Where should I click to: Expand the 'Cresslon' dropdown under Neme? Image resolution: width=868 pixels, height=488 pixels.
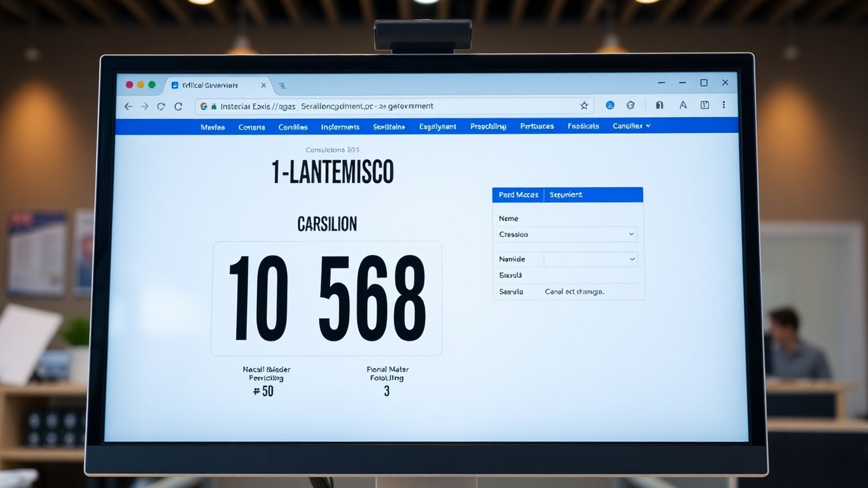(x=567, y=234)
